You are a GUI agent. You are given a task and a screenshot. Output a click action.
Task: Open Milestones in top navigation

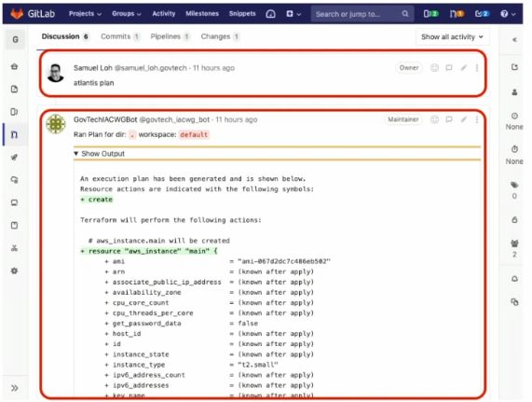pyautogui.click(x=202, y=14)
